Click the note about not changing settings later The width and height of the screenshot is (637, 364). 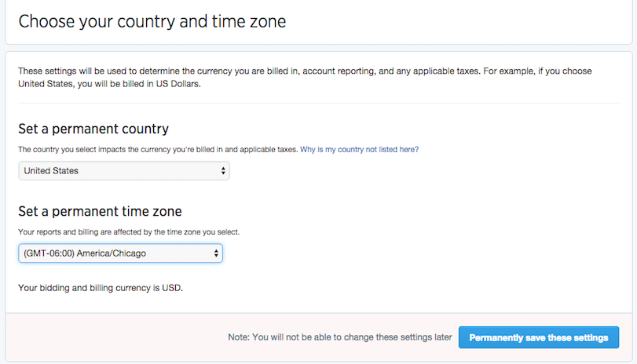coord(339,337)
